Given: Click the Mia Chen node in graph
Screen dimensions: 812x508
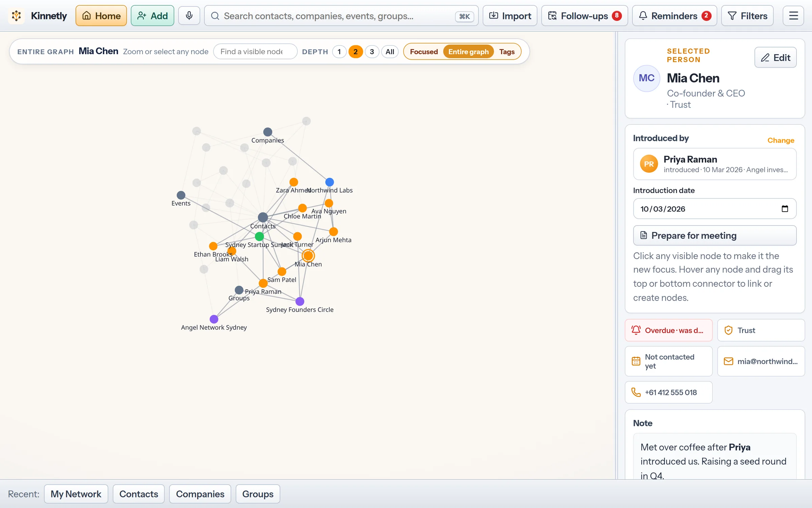Looking at the screenshot, I should [308, 256].
